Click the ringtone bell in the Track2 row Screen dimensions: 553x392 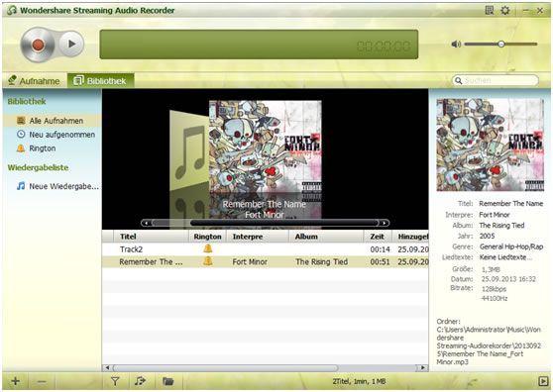(208, 248)
